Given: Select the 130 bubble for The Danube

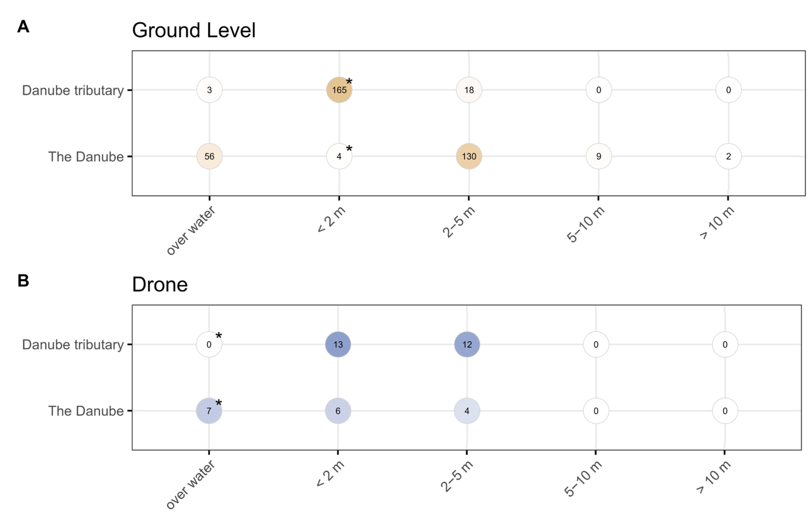Looking at the screenshot, I should [469, 156].
